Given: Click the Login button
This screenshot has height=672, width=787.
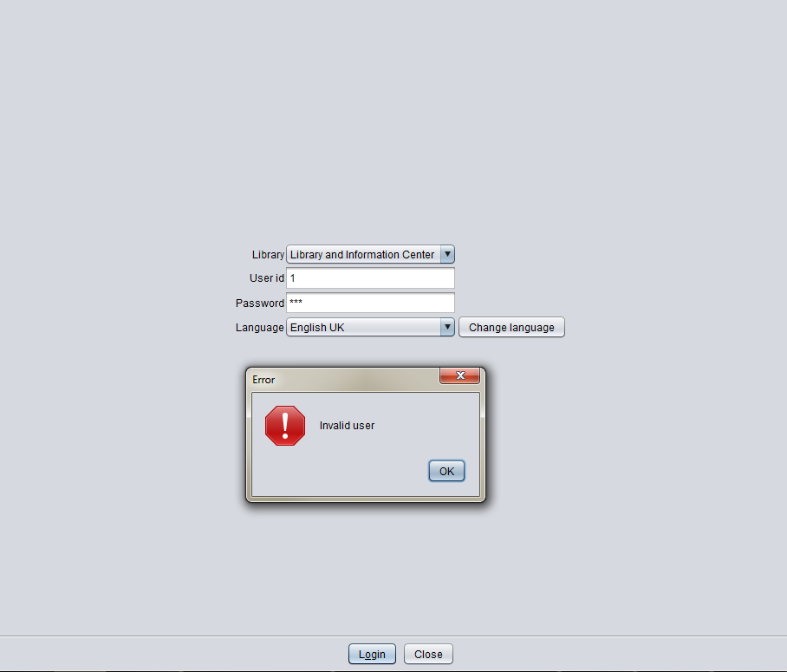Looking at the screenshot, I should click(372, 654).
